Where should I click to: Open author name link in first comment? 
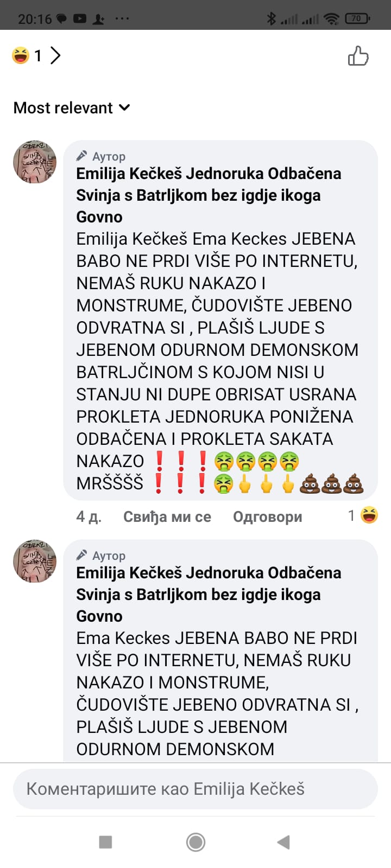coord(209,195)
